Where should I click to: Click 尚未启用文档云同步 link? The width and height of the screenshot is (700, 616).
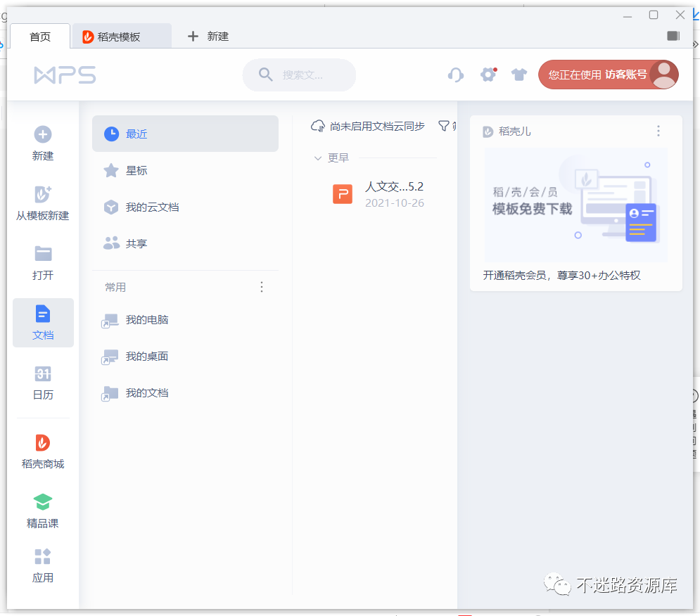(377, 127)
